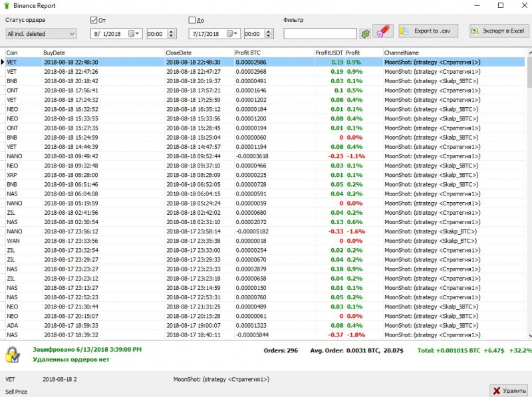
Task: Increase the From time stepper
Action: [x=172, y=31]
